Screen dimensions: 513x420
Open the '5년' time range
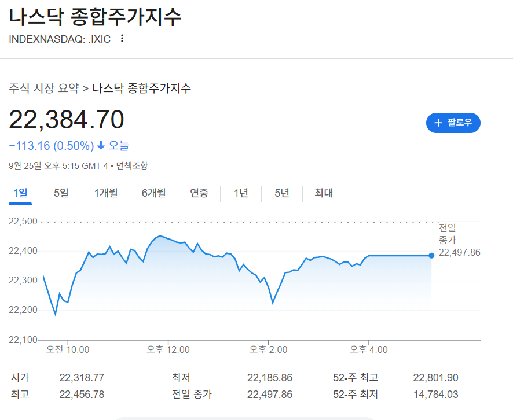pos(281,193)
